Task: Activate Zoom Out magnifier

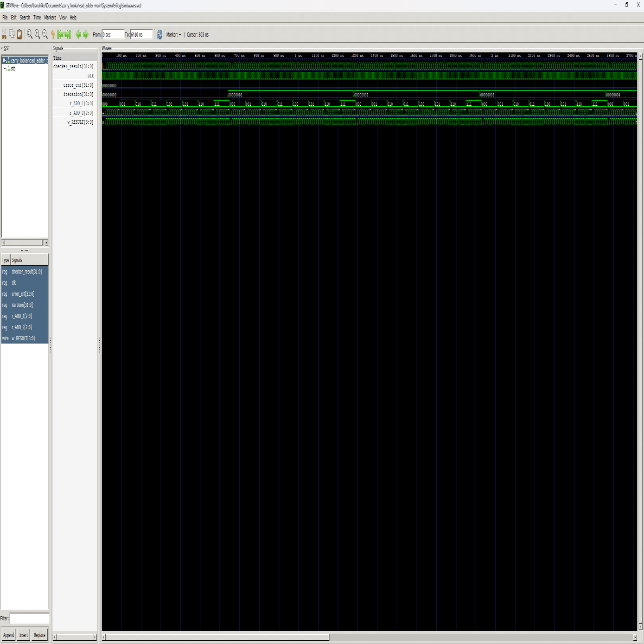Action: coord(45,34)
